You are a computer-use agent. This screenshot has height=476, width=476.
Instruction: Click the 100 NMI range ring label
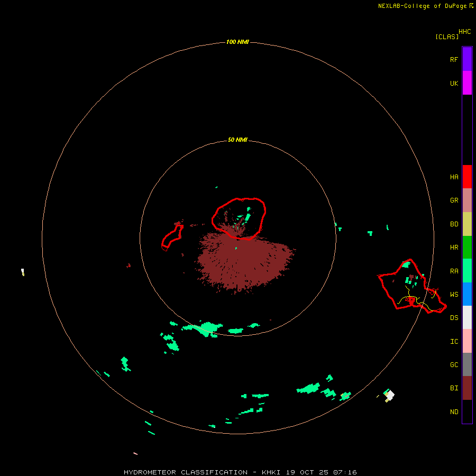coord(237,42)
